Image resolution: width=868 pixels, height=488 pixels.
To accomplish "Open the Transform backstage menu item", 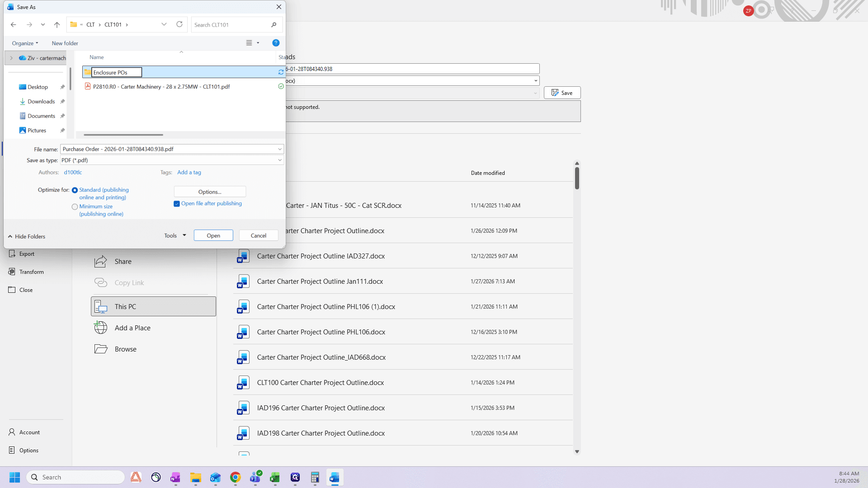I will coord(31,272).
